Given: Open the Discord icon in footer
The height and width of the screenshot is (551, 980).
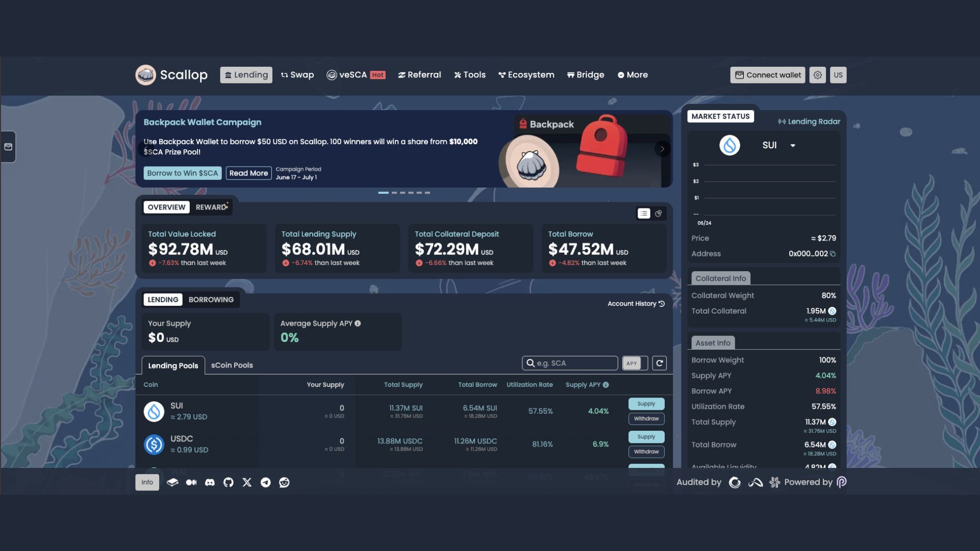Looking at the screenshot, I should point(210,482).
